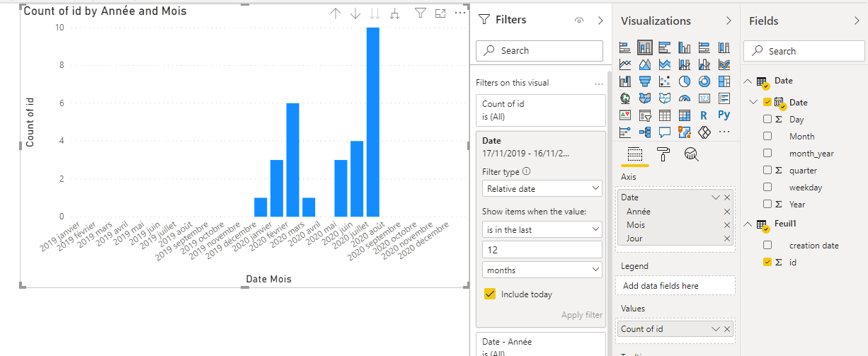Select the Decomposition tree visual
The height and width of the screenshot is (356, 868).
[645, 132]
